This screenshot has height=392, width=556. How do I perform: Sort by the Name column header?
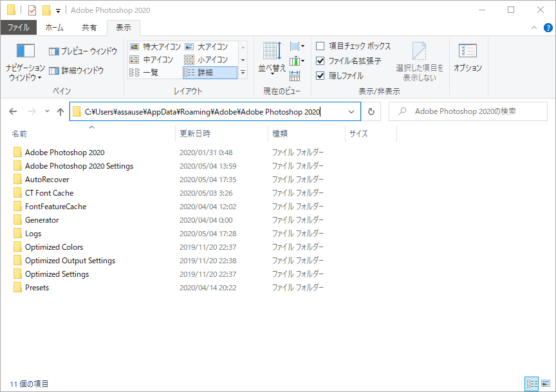click(x=92, y=134)
